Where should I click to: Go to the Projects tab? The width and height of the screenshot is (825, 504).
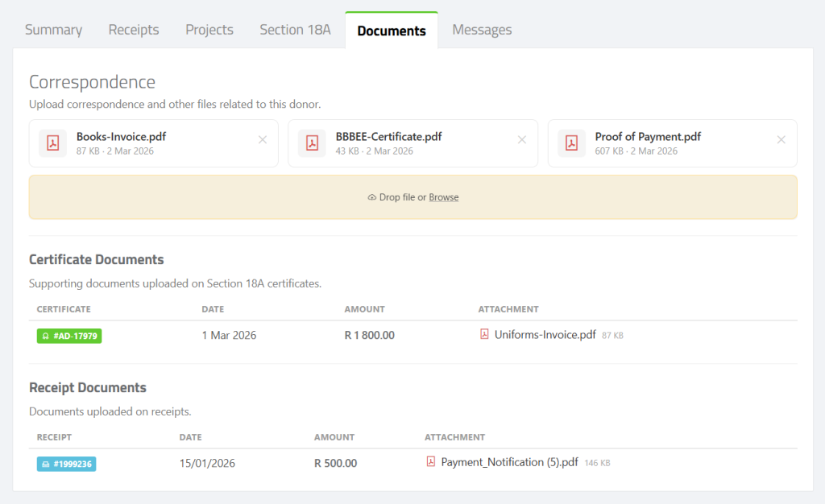[x=209, y=30]
